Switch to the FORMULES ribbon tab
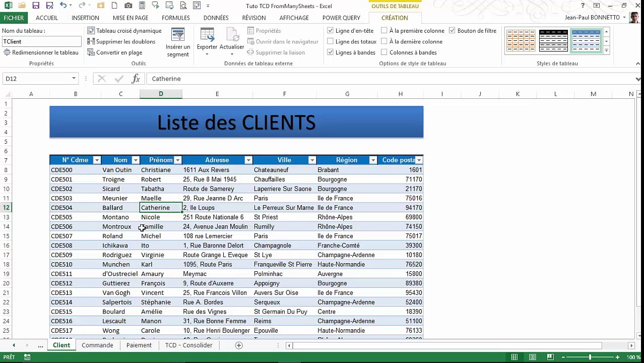The width and height of the screenshot is (644, 363). 176,18
